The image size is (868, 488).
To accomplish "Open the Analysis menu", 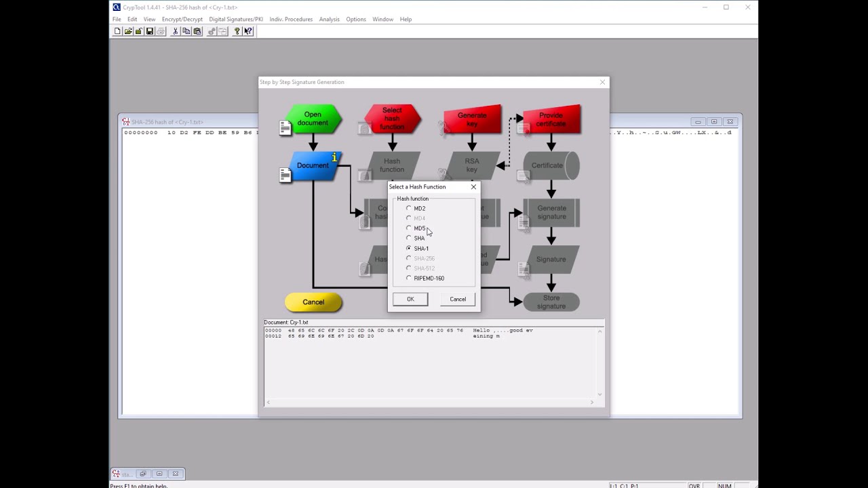I will (x=329, y=19).
